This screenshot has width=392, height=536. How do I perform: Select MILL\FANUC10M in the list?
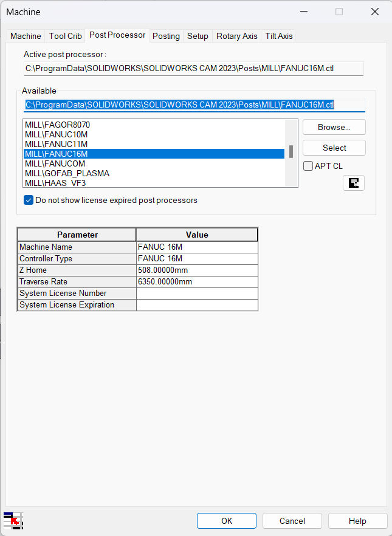tap(154, 134)
